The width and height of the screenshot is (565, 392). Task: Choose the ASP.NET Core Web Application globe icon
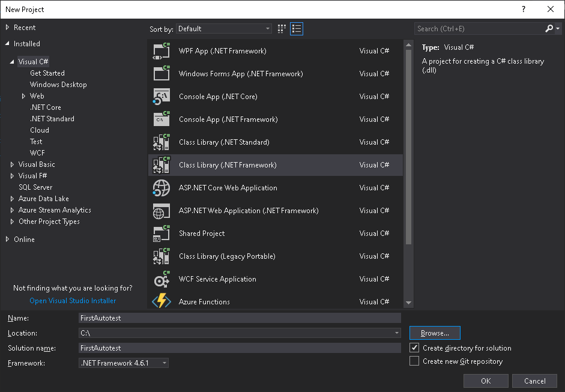[x=162, y=188]
